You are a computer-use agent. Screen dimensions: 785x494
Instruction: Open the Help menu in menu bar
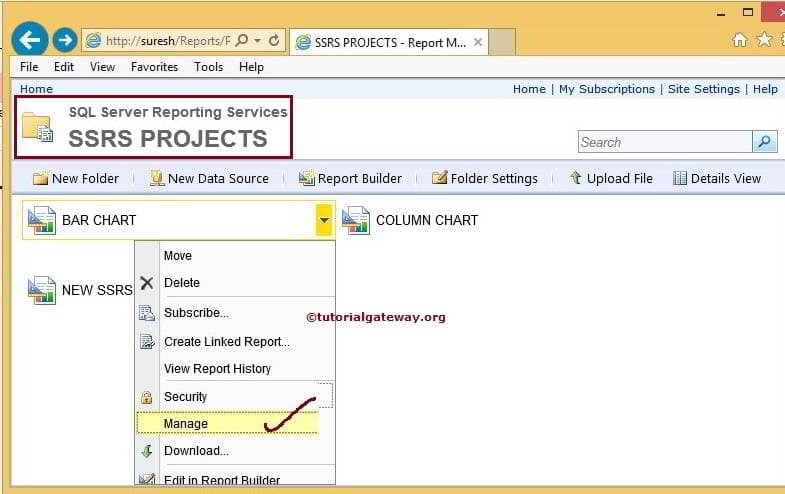tap(251, 67)
